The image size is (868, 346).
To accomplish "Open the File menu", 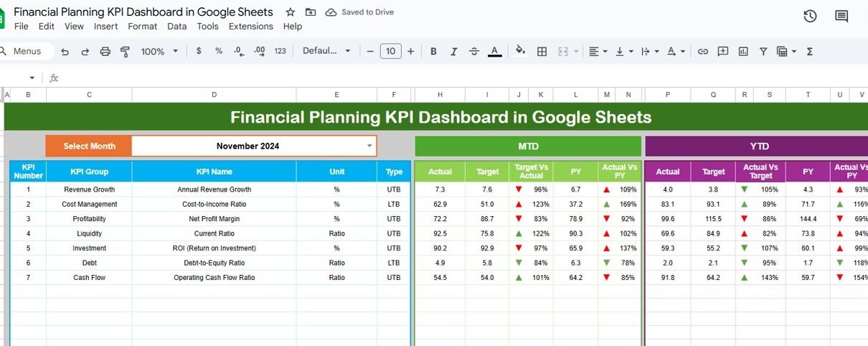I will click(22, 27).
